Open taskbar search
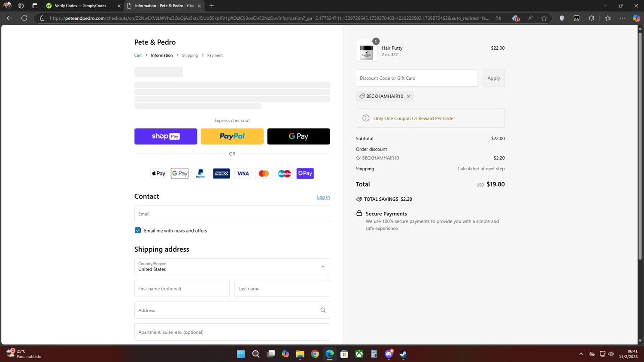 coord(256,354)
